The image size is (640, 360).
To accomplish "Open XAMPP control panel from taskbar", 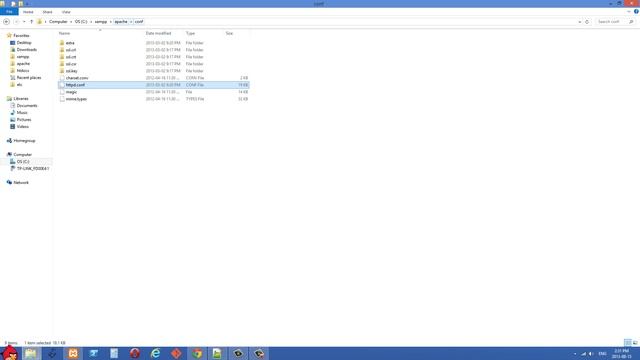I will click(x=73, y=353).
